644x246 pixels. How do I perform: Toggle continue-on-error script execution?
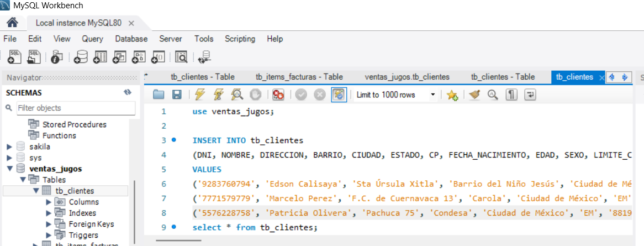(x=278, y=95)
